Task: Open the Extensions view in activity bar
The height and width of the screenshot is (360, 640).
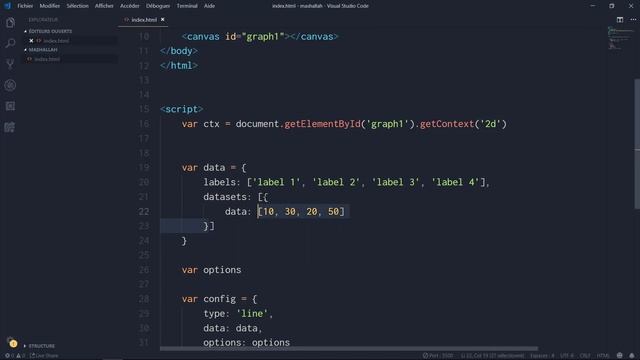Action: (10, 106)
